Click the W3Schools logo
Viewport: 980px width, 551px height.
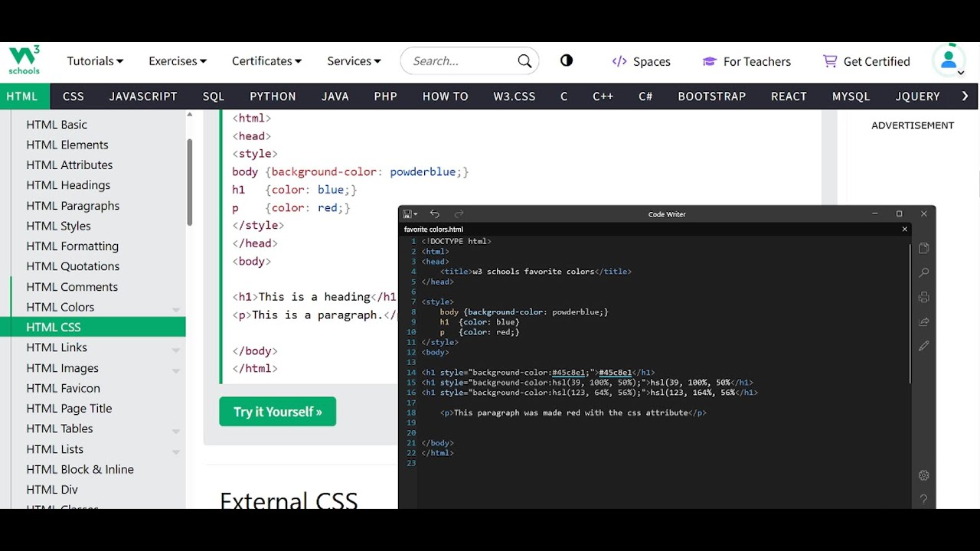point(24,60)
